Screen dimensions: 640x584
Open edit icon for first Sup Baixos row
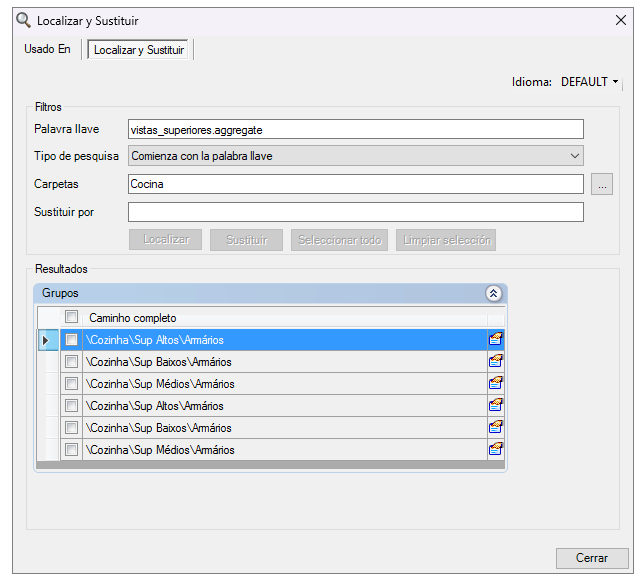(495, 362)
